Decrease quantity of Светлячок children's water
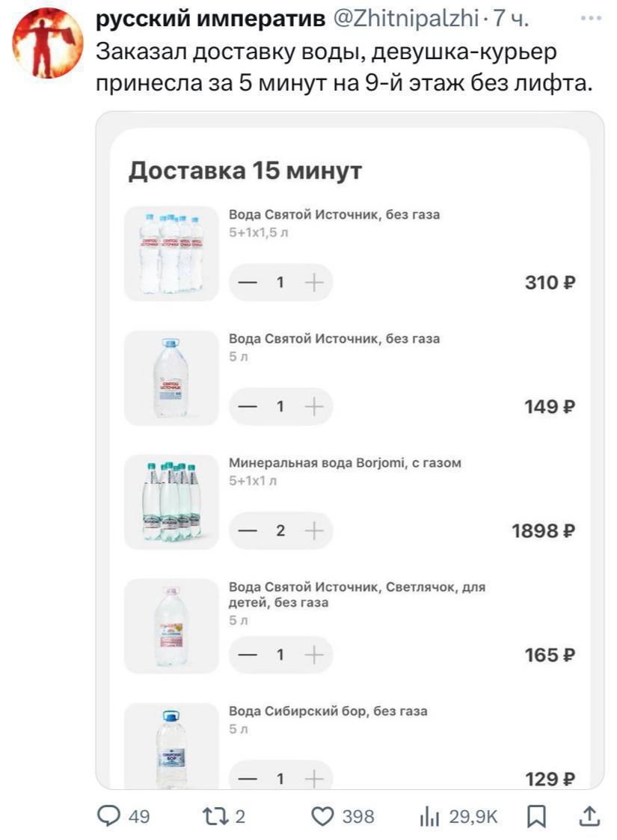This screenshot has height=840, width=617. [248, 654]
